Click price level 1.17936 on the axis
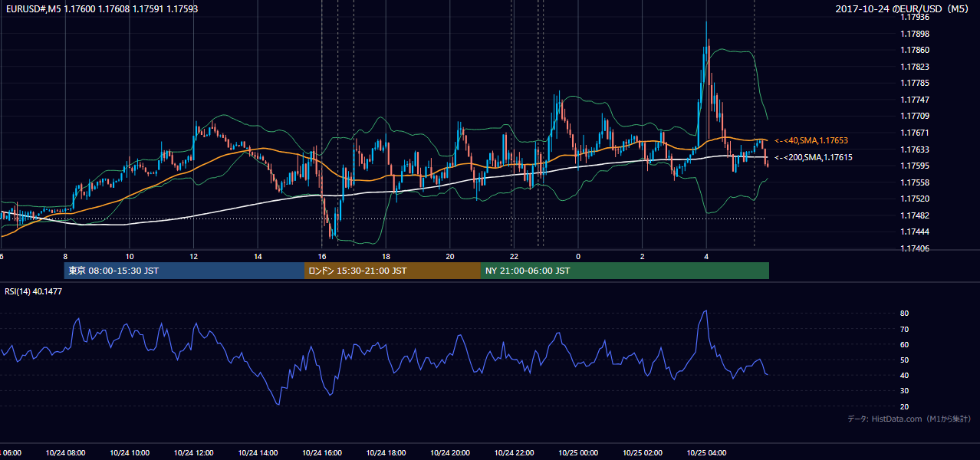 pyautogui.click(x=915, y=17)
